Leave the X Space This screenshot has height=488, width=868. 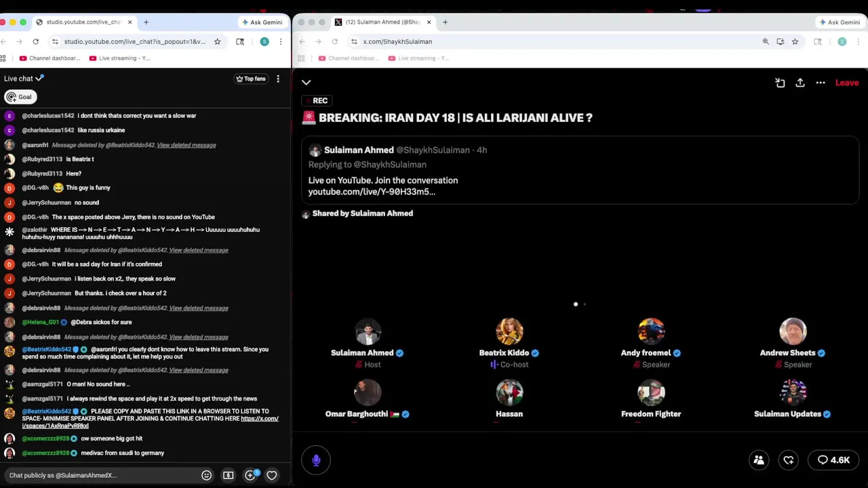847,83
